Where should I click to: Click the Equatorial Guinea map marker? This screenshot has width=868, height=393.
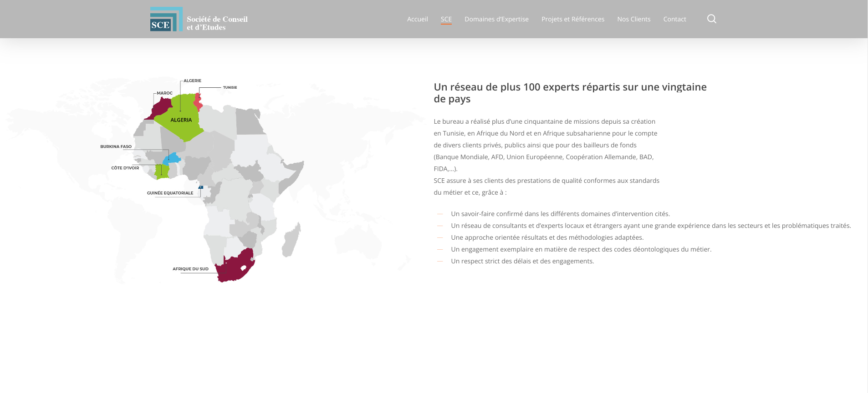pos(201,187)
